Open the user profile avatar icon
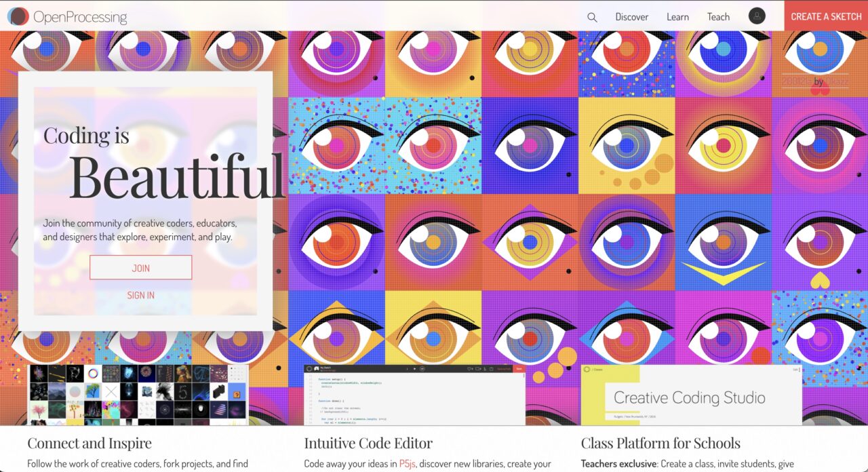The height and width of the screenshot is (472, 868). click(x=757, y=16)
